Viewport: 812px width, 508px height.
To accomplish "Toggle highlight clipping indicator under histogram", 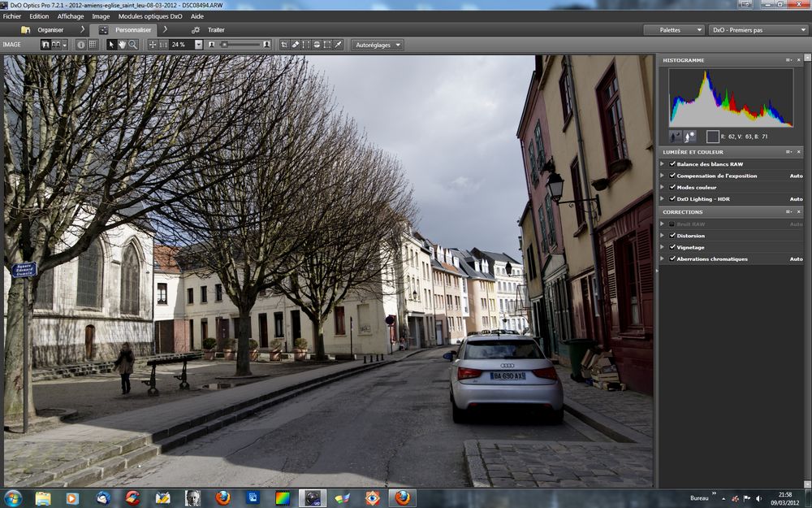I will (689, 137).
